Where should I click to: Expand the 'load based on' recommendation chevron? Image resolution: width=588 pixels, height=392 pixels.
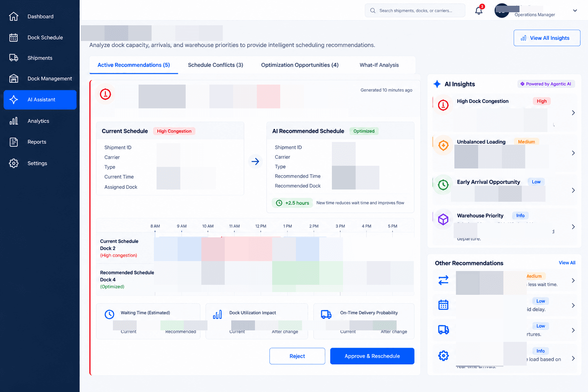coord(573,359)
